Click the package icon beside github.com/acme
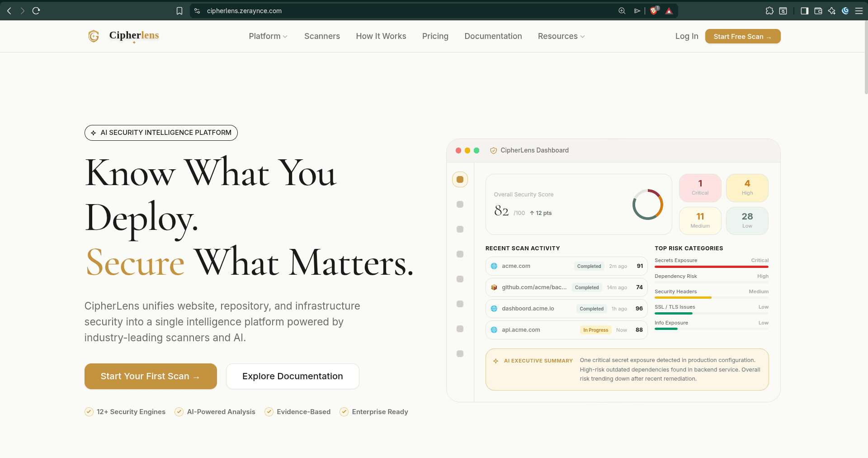This screenshot has width=868, height=458. [x=494, y=287]
